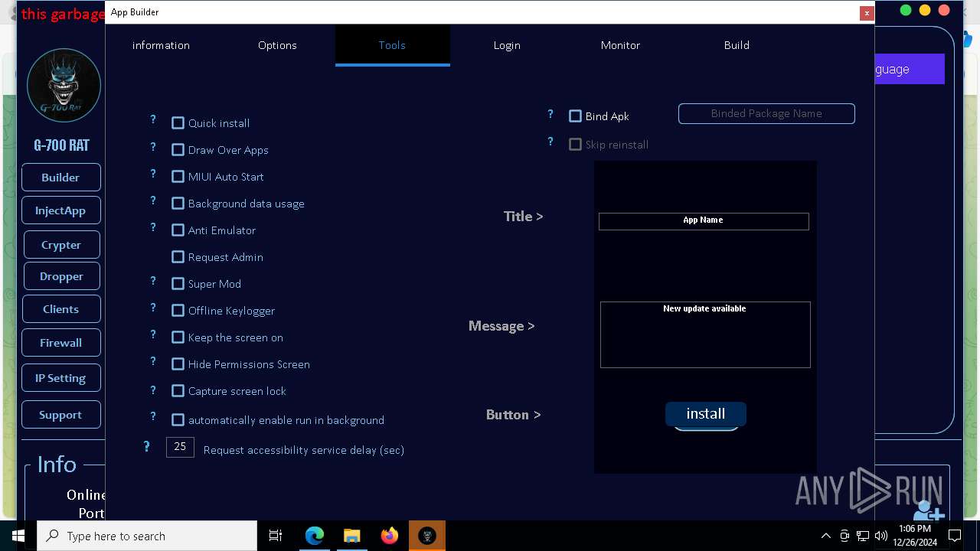Check the Offline Keylogger option
This screenshot has height=551, width=980.
[178, 311]
